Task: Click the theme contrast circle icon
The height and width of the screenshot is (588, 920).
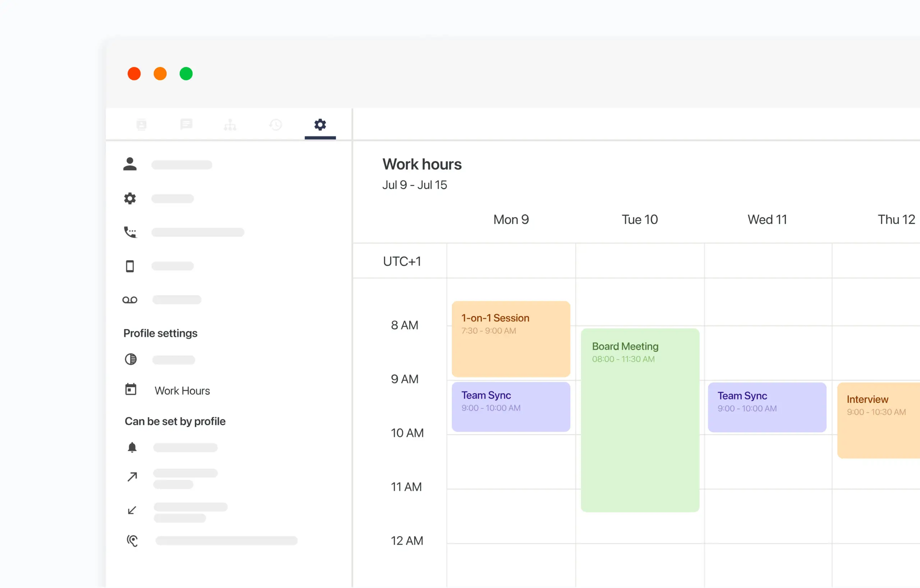Action: (x=131, y=359)
